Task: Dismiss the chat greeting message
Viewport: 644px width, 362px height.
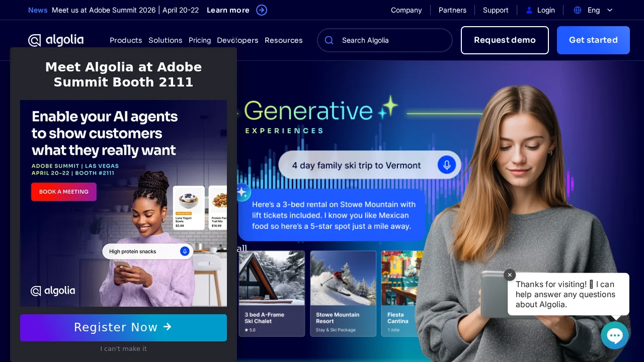Action: point(510,275)
